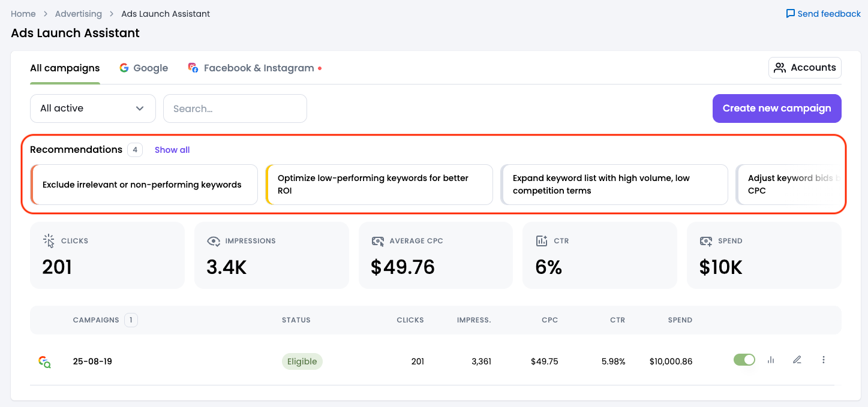This screenshot has height=407, width=868.
Task: Click the Impressions eye icon
Action: 213,241
